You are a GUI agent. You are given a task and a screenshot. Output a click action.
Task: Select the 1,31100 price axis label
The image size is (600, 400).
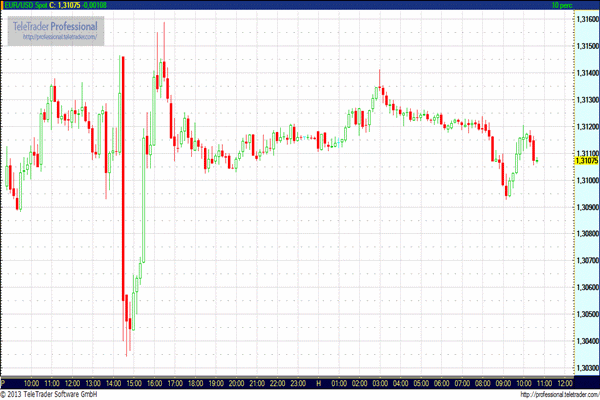point(587,153)
